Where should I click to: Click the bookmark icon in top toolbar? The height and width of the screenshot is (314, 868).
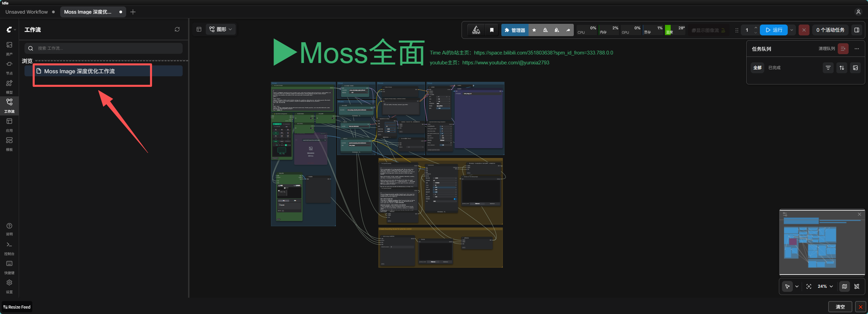pos(491,30)
